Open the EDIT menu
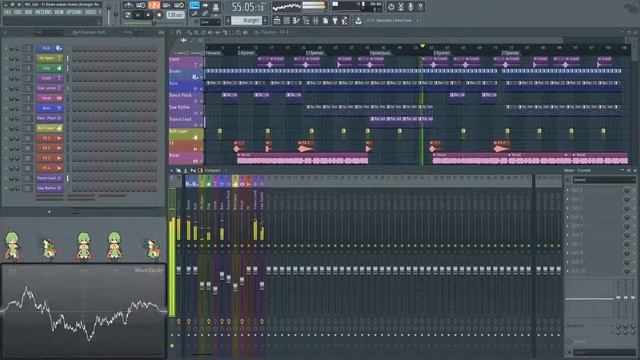 click(18, 12)
